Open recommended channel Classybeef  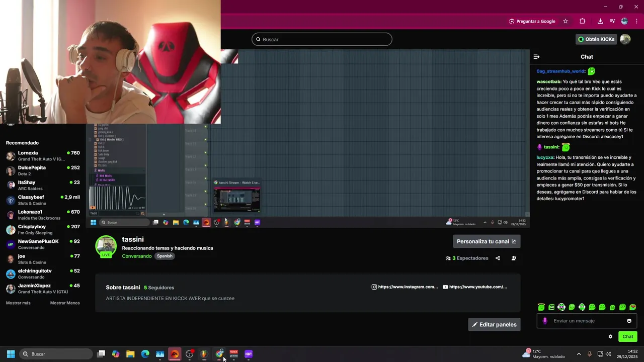[x=43, y=200]
